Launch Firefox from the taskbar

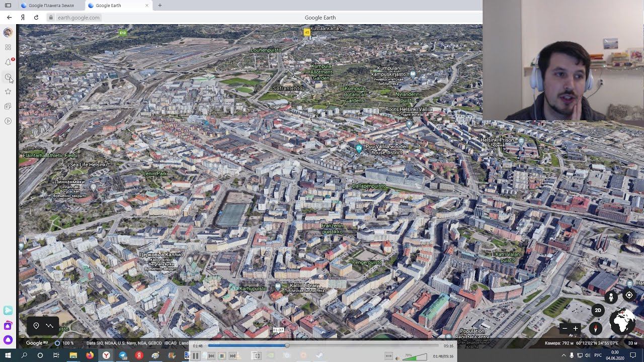90,355
